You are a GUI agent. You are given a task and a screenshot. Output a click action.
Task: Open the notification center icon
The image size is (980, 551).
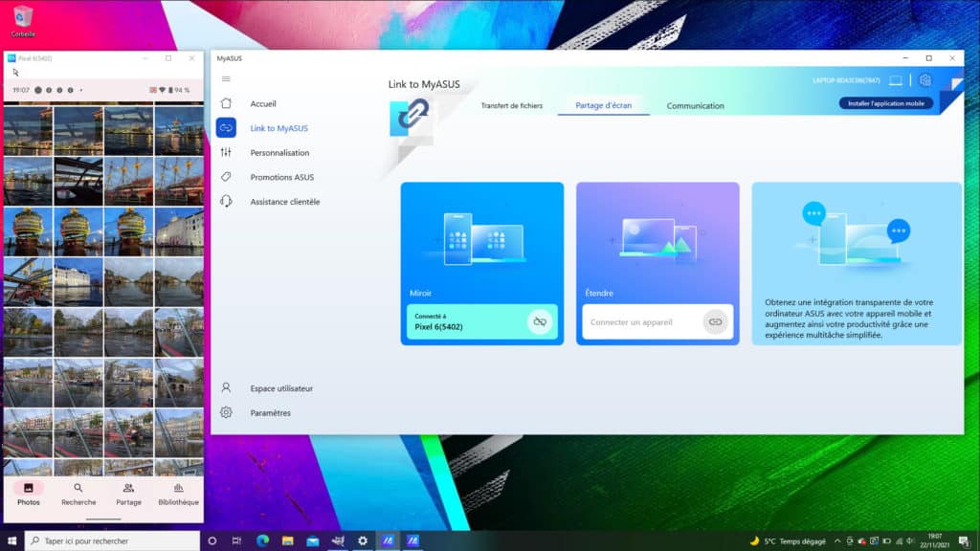point(965,541)
